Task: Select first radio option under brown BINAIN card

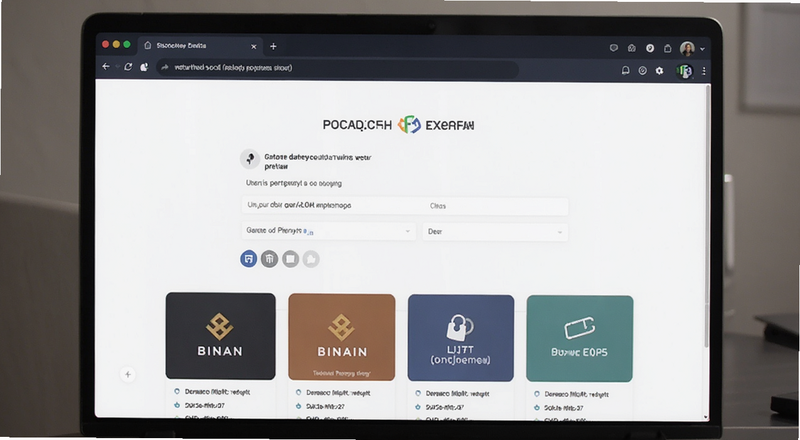Action: click(298, 393)
